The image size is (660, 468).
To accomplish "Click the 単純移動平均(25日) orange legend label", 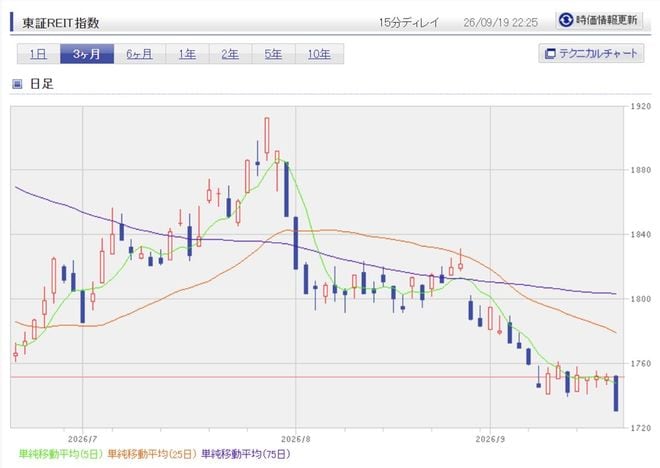I will 152,454.
